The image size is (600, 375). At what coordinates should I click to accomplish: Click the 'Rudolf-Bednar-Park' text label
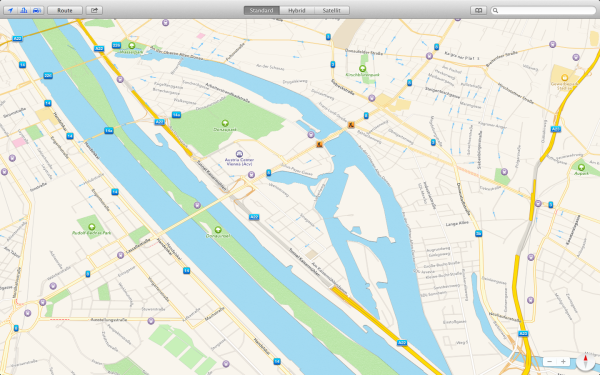pyautogui.click(x=91, y=233)
